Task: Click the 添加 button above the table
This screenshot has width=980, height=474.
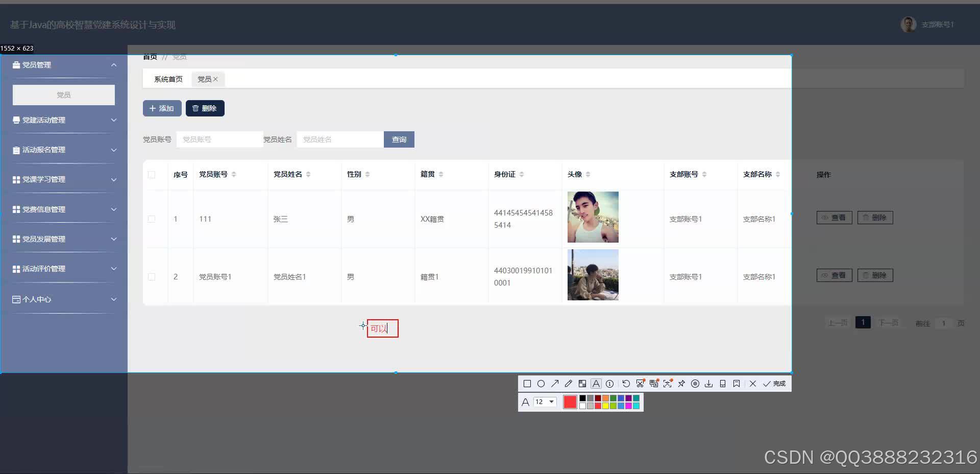Action: 162,108
